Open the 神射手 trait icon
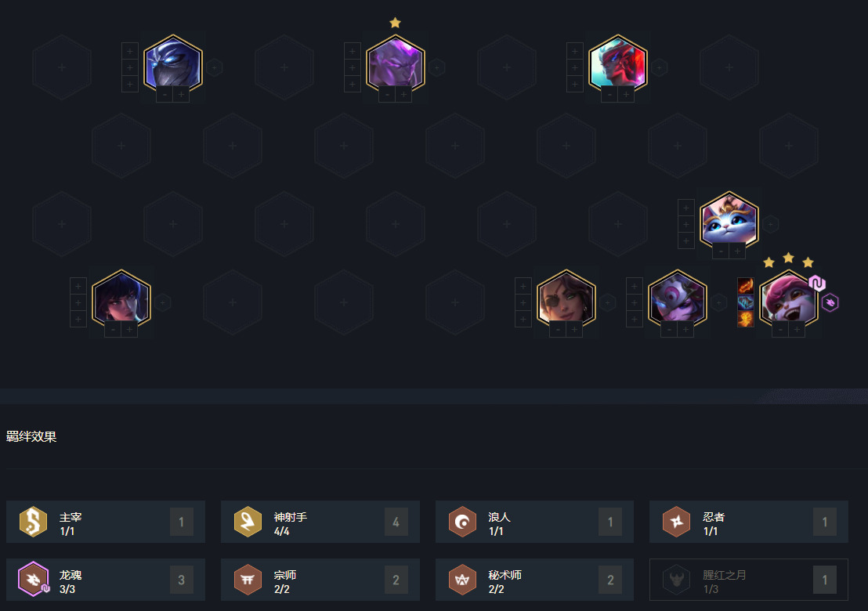The width and height of the screenshot is (868, 611). tap(248, 522)
